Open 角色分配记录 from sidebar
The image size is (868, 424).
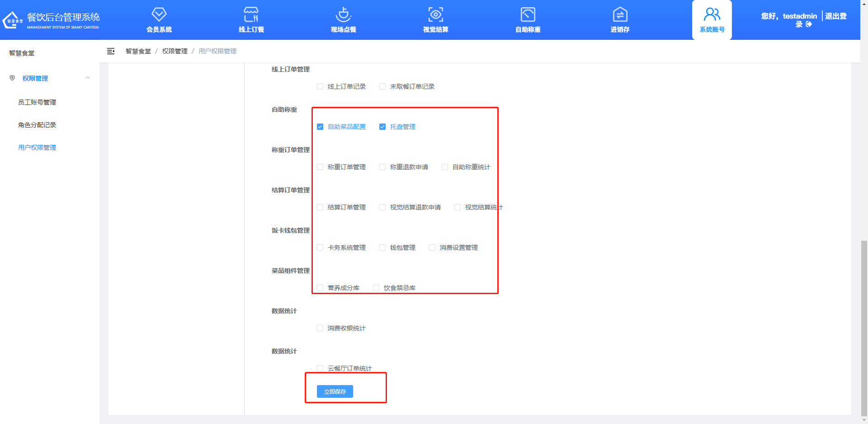37,125
